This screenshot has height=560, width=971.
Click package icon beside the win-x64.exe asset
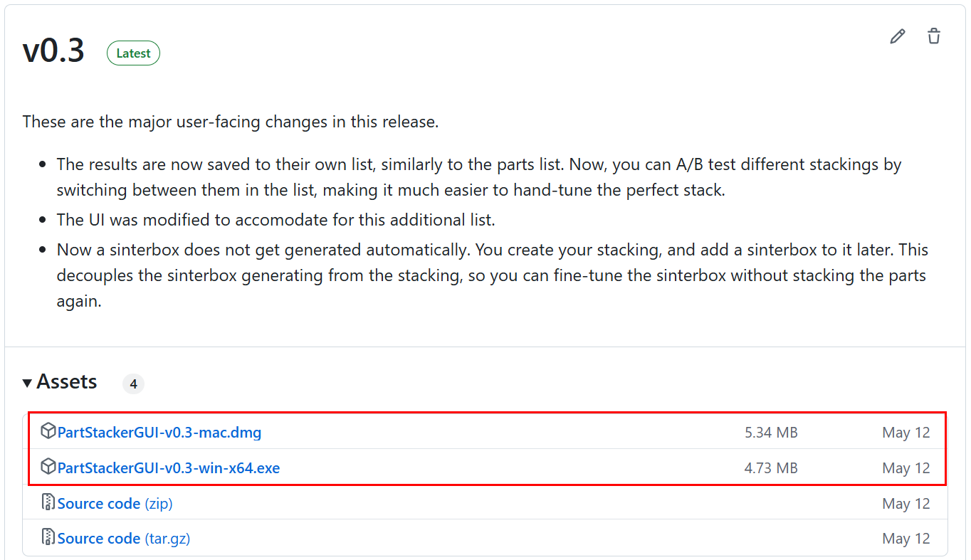coord(48,467)
